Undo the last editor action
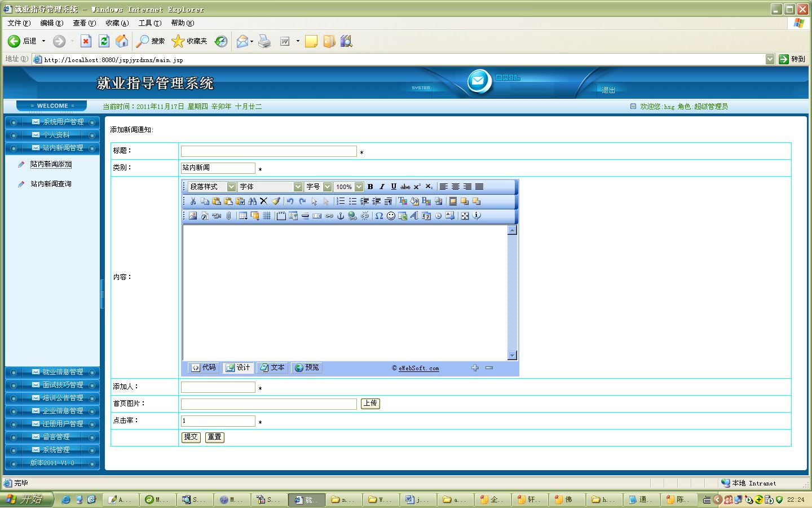 (290, 202)
